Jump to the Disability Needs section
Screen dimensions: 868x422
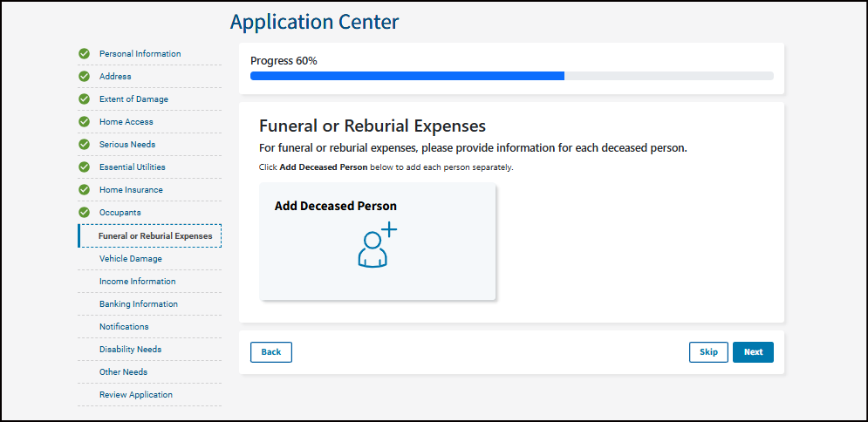click(x=130, y=350)
